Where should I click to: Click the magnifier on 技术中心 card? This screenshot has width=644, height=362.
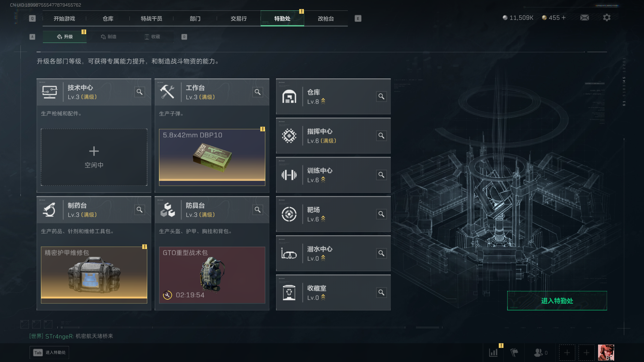140,92
